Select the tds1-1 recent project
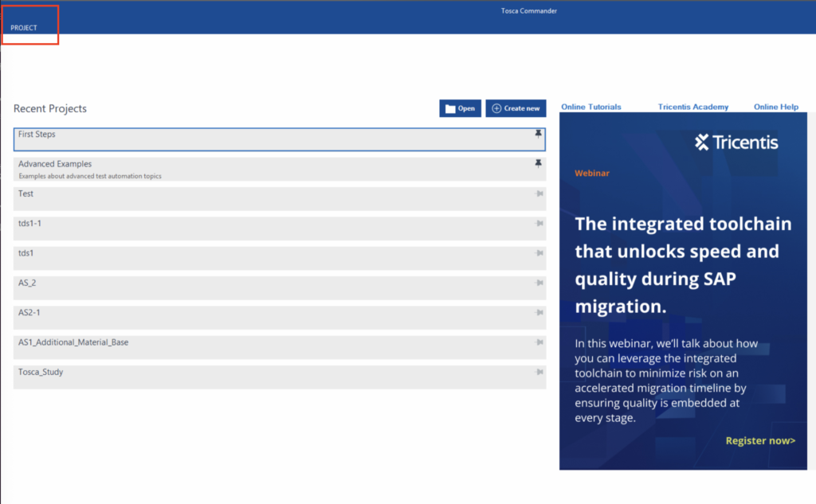 click(280, 229)
